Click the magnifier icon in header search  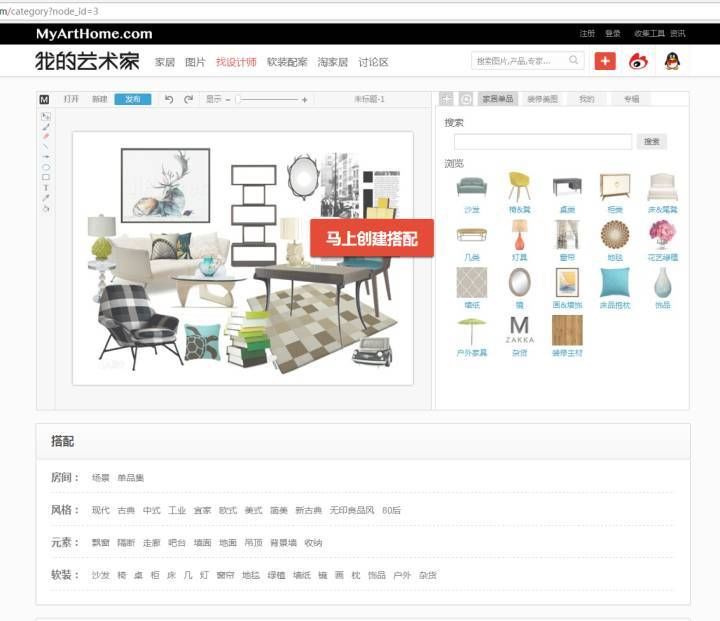tap(574, 60)
